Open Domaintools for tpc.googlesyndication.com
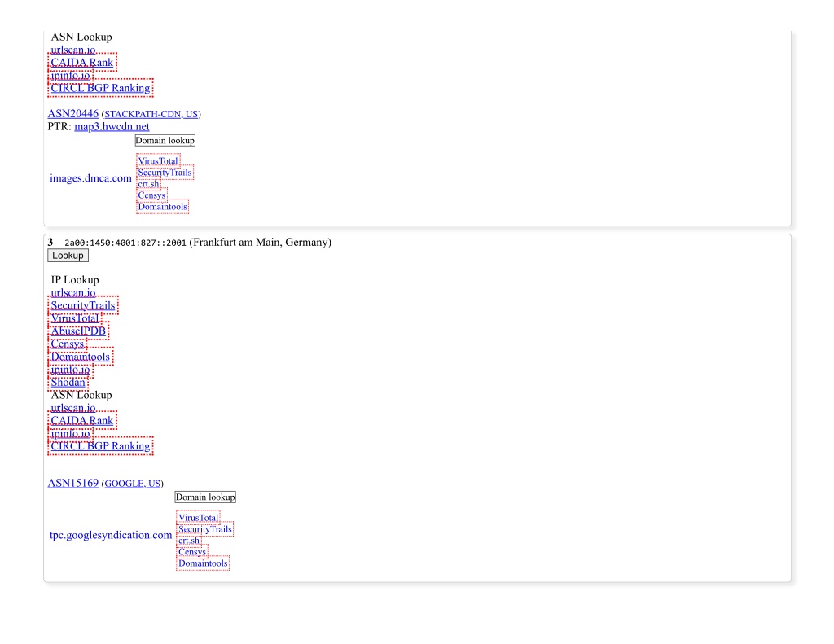The height and width of the screenshot is (644, 834). pos(203,563)
